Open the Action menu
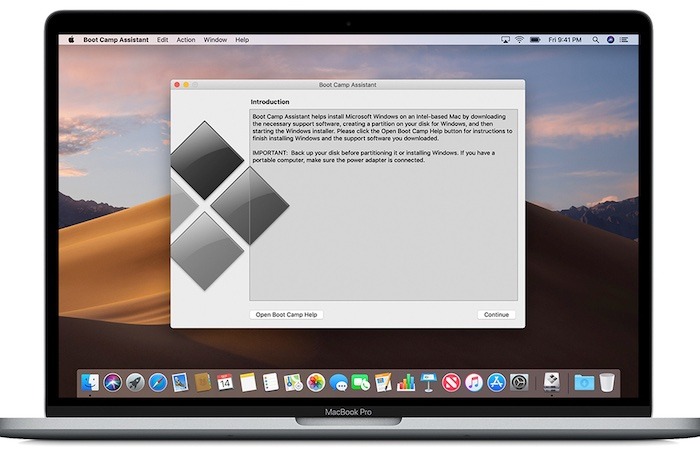The height and width of the screenshot is (453, 700). click(186, 40)
